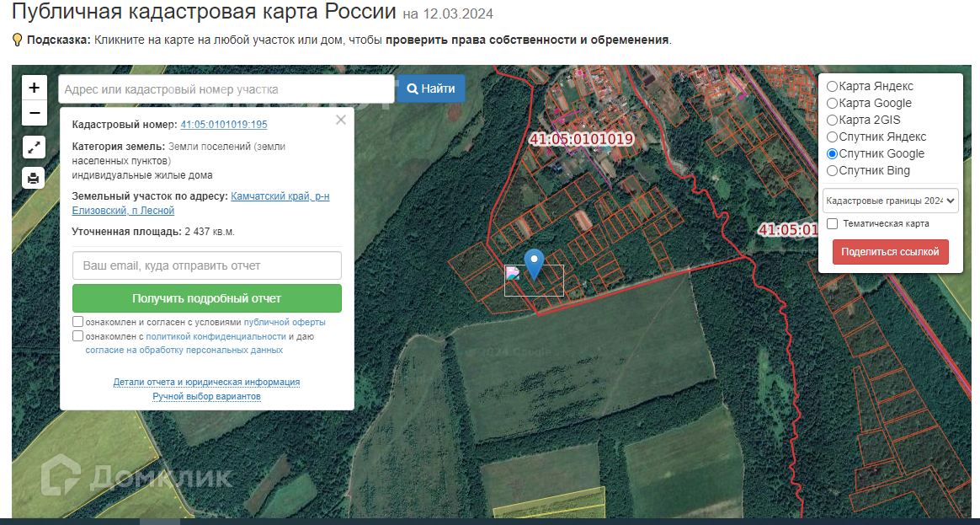Zoom in with the plus button
Viewport: 980px width, 525px height.
[35, 88]
